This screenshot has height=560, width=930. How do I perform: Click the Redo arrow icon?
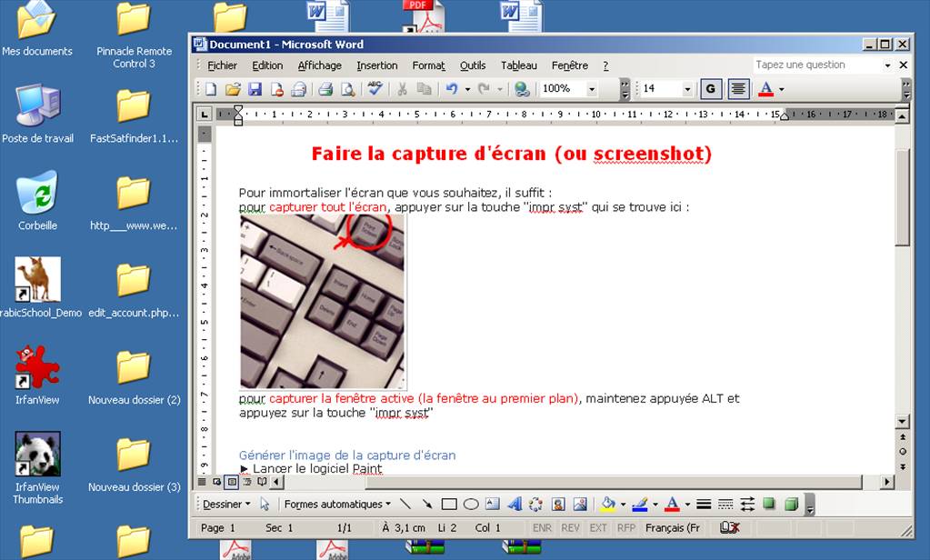pyautogui.click(x=484, y=89)
